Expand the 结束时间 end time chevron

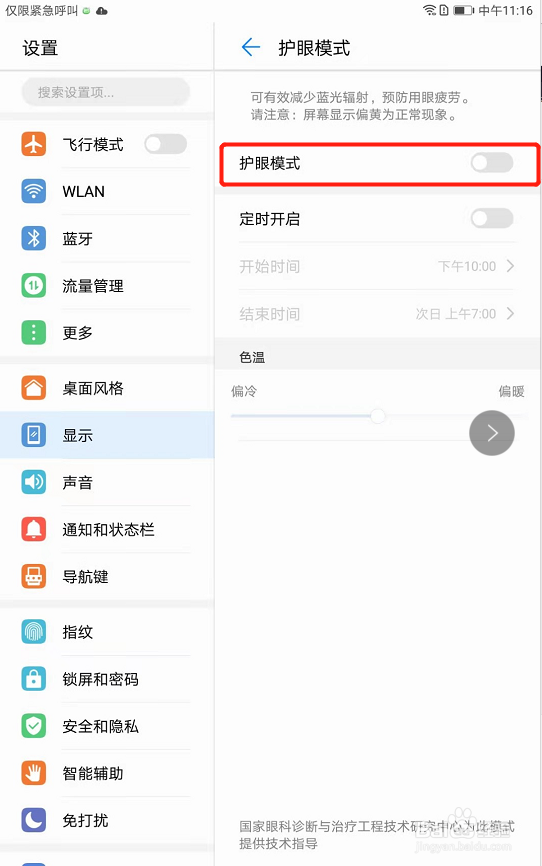511,314
